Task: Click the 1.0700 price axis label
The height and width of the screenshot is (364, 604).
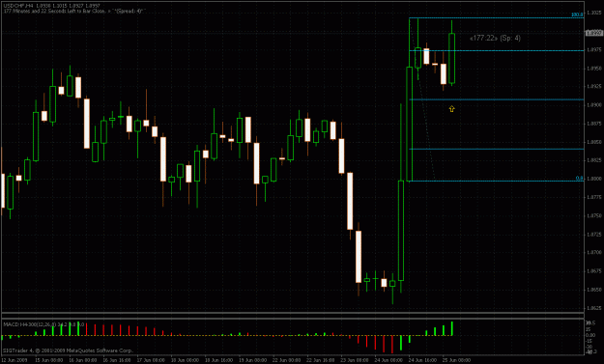Action: coord(594,252)
